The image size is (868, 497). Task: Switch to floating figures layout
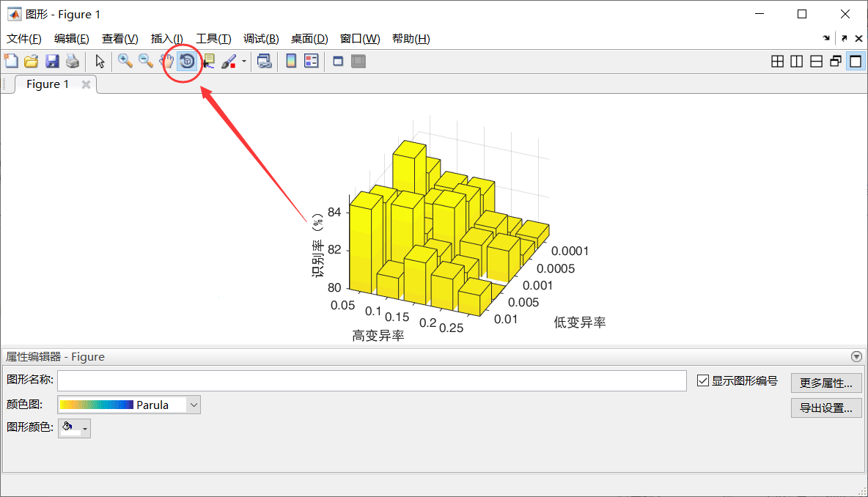836,62
